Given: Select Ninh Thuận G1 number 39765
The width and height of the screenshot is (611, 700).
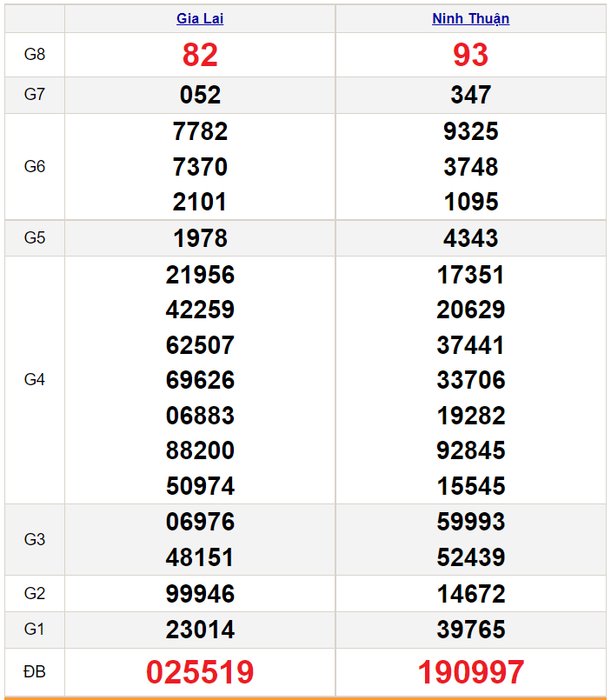Looking at the screenshot, I should tap(470, 630).
